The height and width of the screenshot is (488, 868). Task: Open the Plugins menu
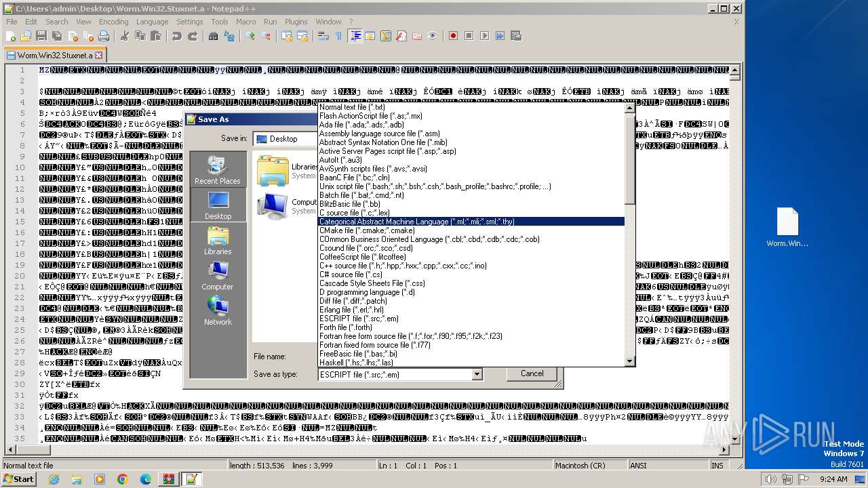click(x=296, y=22)
